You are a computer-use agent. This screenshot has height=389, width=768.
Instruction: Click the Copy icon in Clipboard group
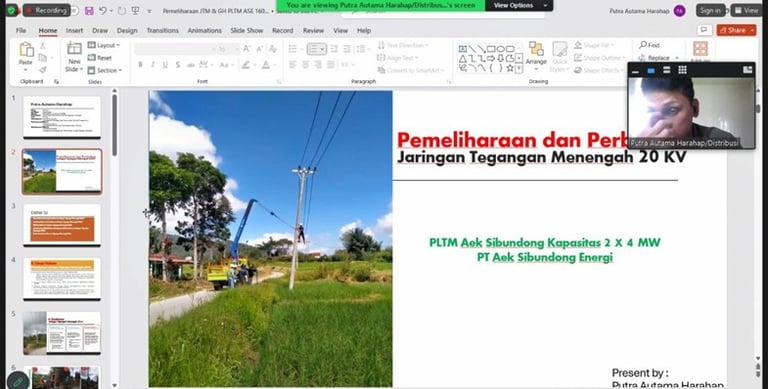[43, 58]
